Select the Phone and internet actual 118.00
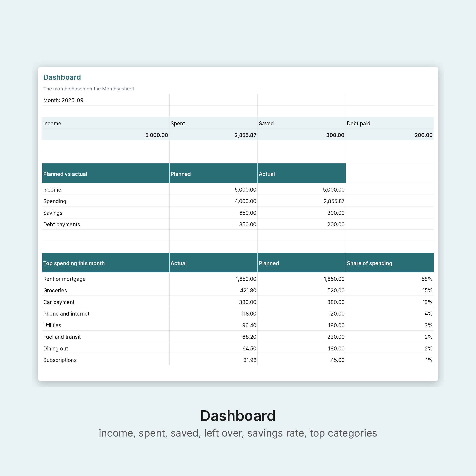 coord(249,314)
